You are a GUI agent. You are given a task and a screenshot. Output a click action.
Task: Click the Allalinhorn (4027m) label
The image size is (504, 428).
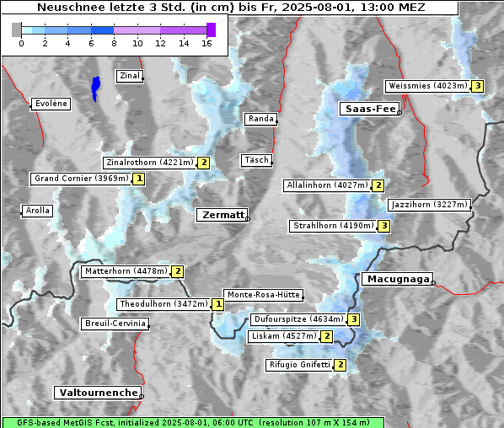[327, 185]
